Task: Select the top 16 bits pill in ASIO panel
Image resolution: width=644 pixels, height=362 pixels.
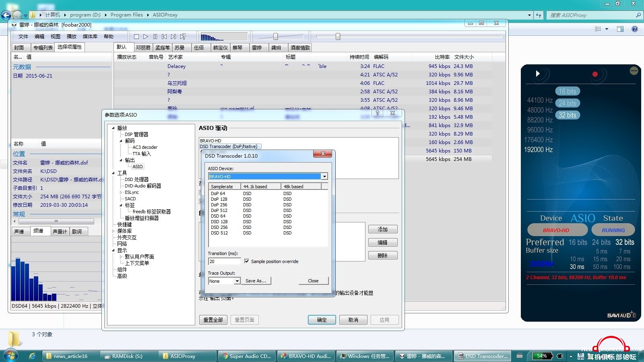Action: [x=568, y=91]
